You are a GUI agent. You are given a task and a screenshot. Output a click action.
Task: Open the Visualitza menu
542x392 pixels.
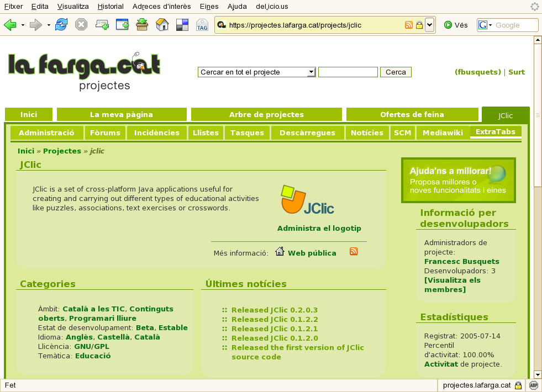pos(73,6)
